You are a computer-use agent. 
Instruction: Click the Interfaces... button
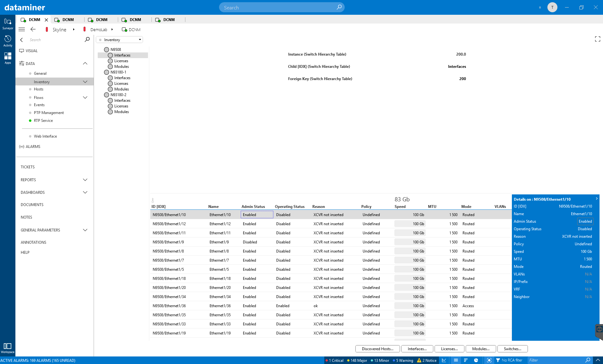pyautogui.click(x=417, y=349)
